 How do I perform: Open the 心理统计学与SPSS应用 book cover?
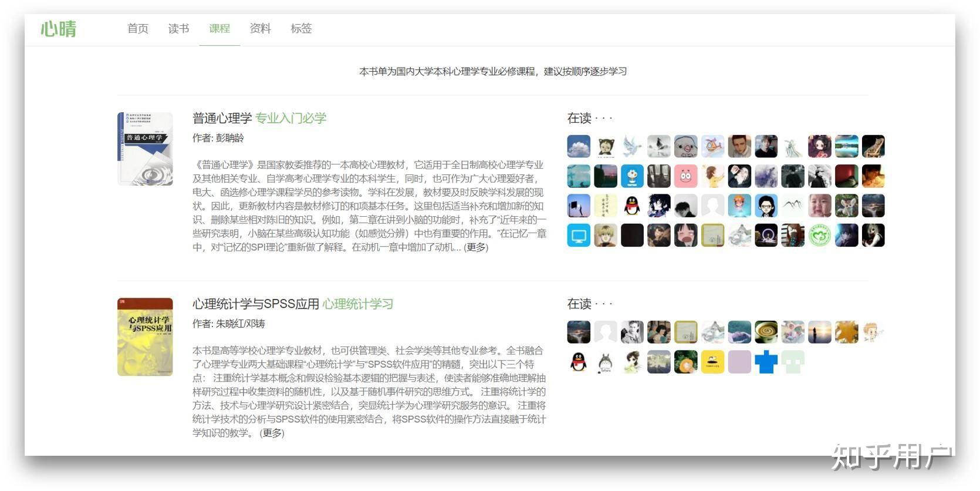tap(145, 337)
